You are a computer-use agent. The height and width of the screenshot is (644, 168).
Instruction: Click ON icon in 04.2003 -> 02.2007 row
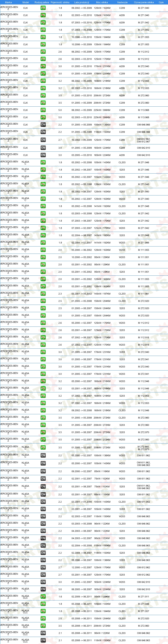(x=43, y=538)
